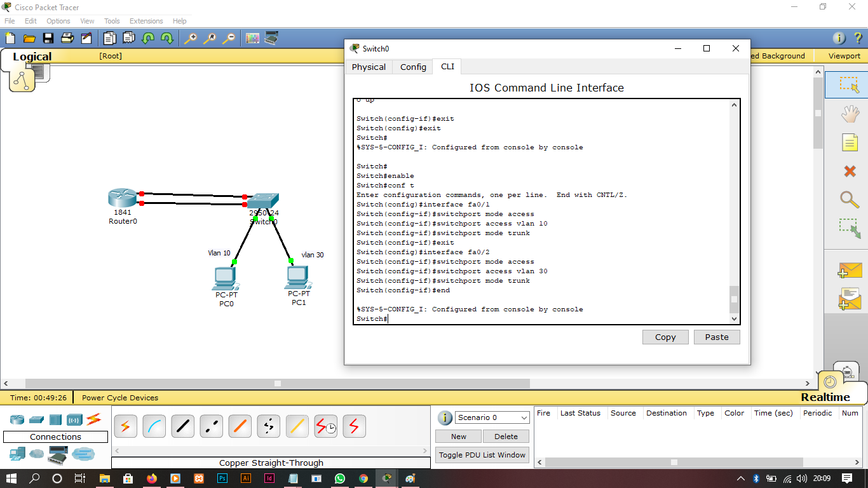The width and height of the screenshot is (868, 488).
Task: Click into the IOS command line text area
Action: [x=543, y=212]
